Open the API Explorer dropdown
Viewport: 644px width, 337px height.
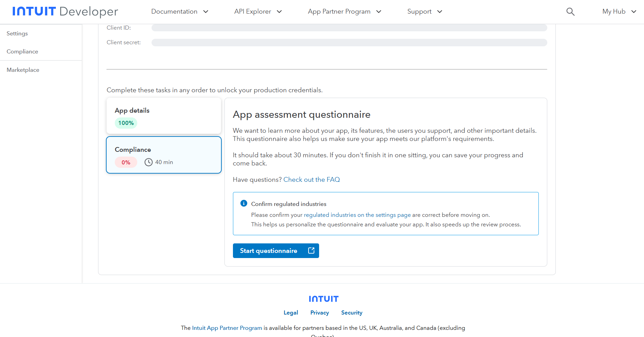[x=258, y=12]
